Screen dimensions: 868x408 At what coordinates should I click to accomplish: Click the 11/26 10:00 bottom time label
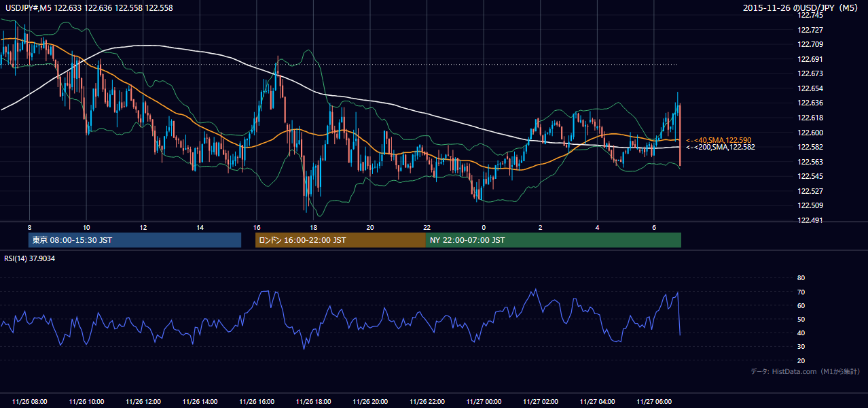point(86,401)
